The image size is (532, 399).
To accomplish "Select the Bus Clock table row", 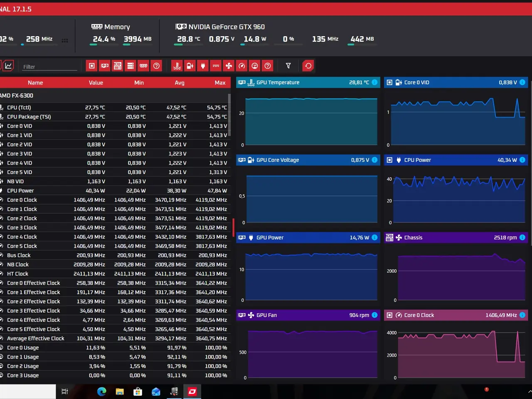I will click(x=114, y=256).
